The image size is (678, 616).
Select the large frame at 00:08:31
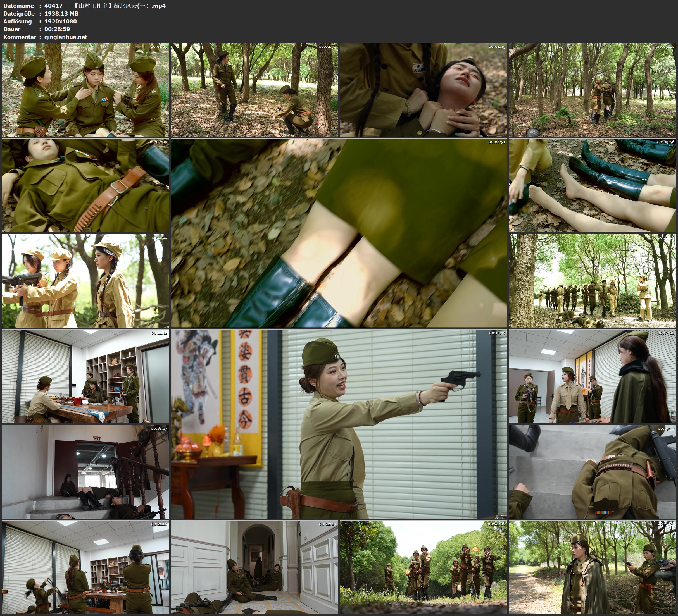click(339, 233)
